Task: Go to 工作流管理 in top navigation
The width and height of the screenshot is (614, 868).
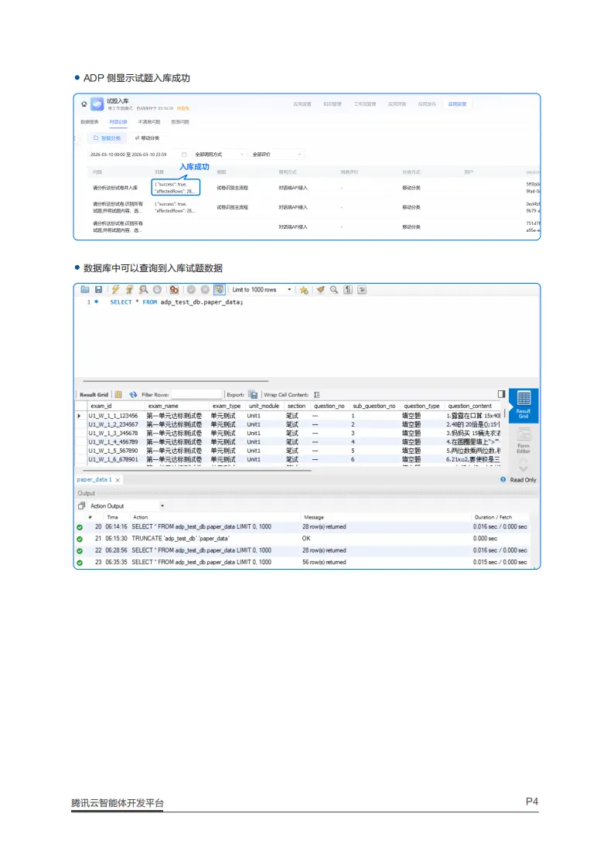Action: (x=365, y=104)
